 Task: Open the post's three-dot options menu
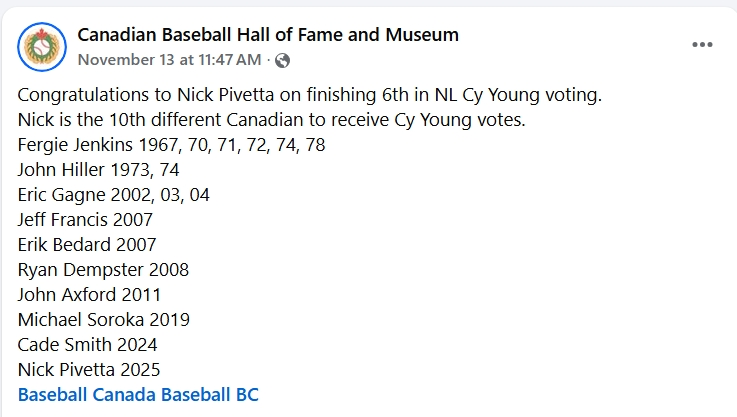point(703,45)
